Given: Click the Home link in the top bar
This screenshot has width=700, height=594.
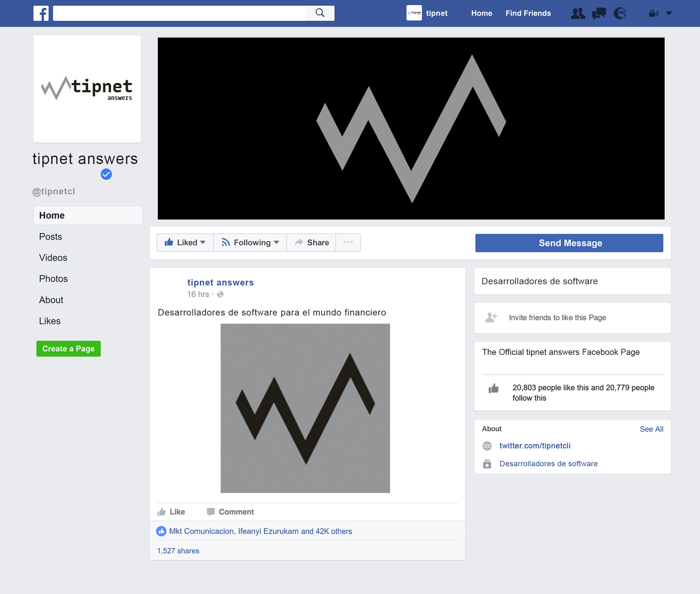Looking at the screenshot, I should pyautogui.click(x=482, y=13).
